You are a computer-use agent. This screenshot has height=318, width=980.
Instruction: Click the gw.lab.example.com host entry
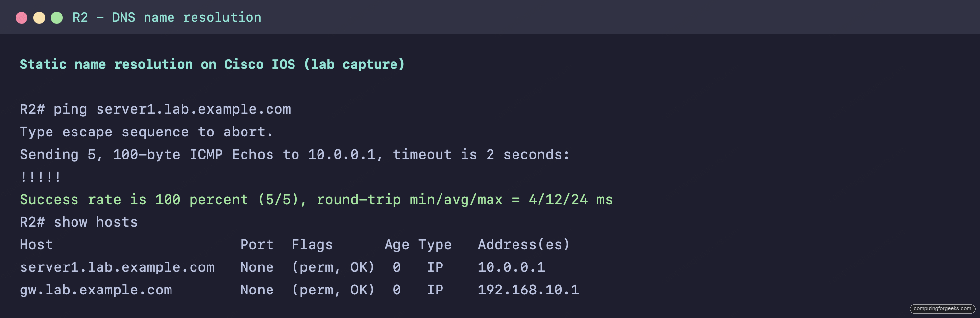click(96, 290)
